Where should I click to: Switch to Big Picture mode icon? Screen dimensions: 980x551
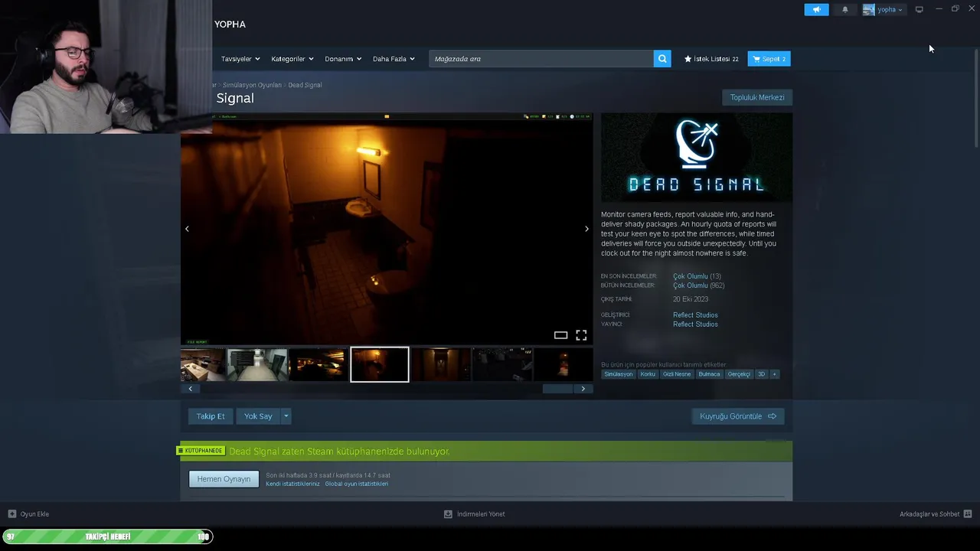(x=920, y=9)
